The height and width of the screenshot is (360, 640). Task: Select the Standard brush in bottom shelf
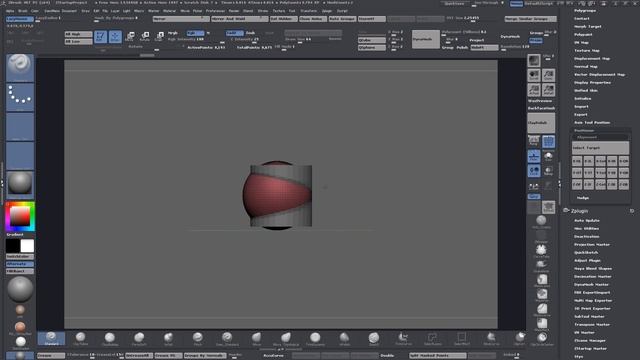pyautogui.click(x=51, y=338)
